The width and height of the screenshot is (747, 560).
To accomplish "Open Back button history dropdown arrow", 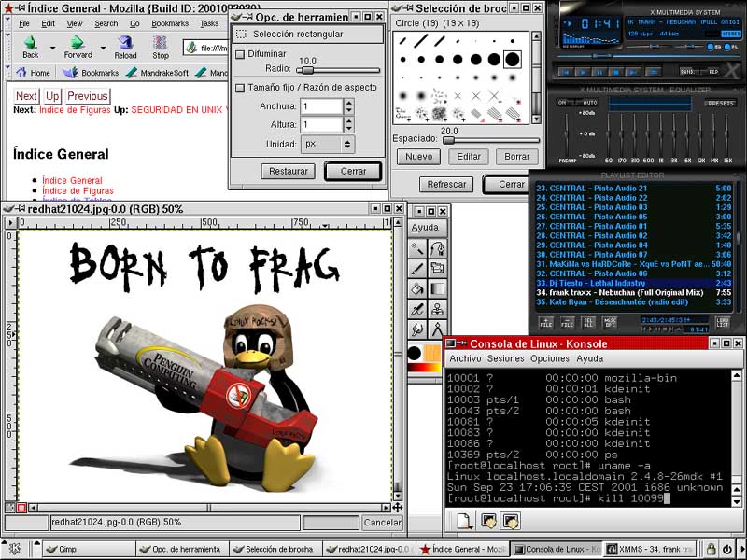I will tap(53, 48).
